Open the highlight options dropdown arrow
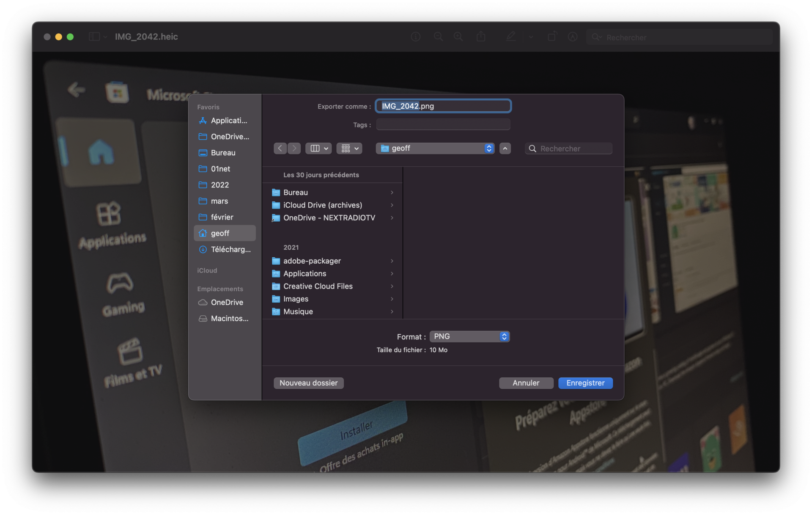Viewport: 812px width, 515px height. [x=531, y=37]
